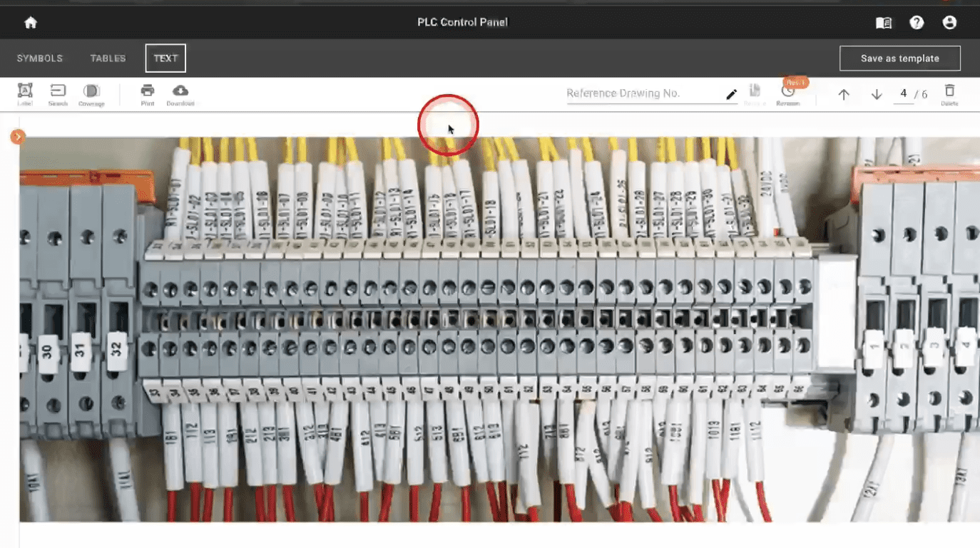Select the Label tool
Screen dimensions: 980x548
pyautogui.click(x=25, y=94)
